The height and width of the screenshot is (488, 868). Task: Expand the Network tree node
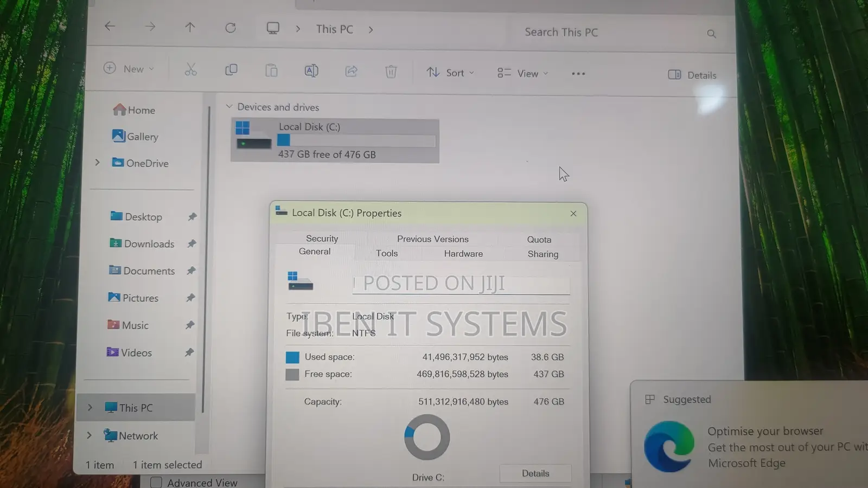click(x=89, y=435)
